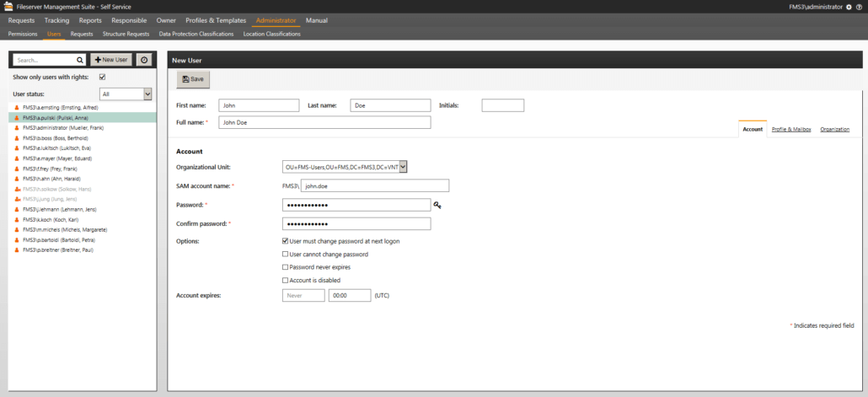
Task: Click the clock history icon button beside New User
Action: click(144, 60)
